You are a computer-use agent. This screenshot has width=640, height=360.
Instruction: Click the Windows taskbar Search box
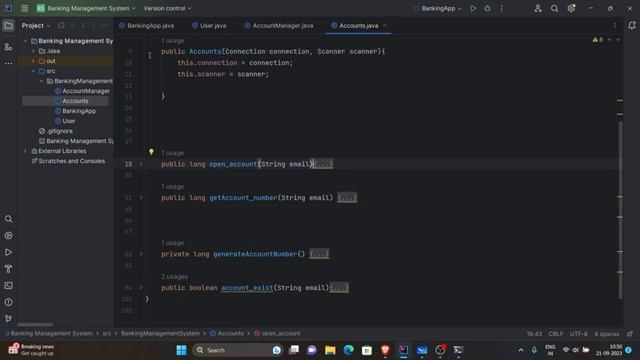tap(238, 350)
